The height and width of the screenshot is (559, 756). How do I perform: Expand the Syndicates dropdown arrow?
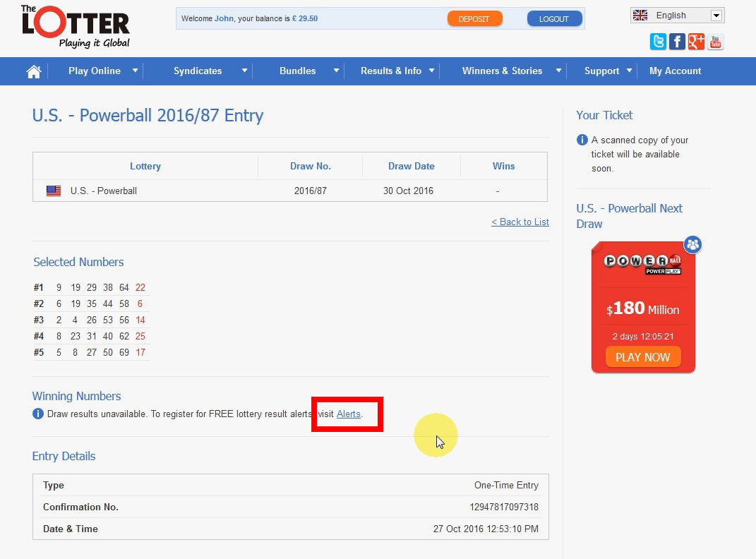coord(245,71)
